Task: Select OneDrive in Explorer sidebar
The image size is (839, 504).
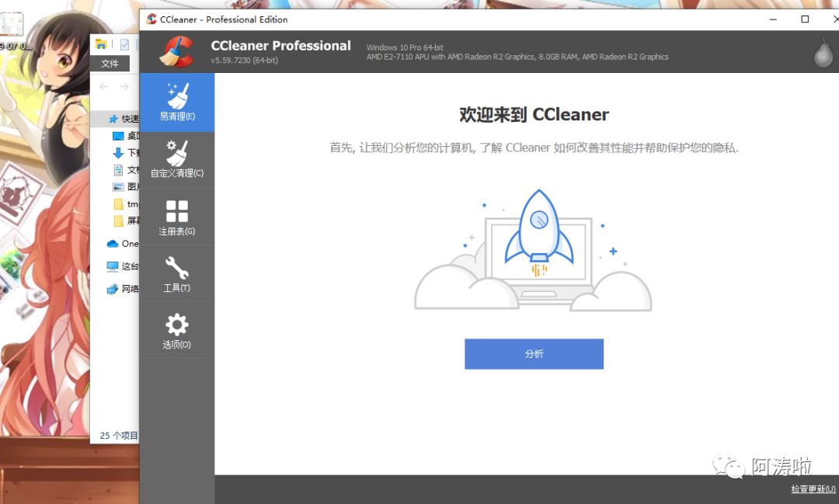Action: [123, 243]
